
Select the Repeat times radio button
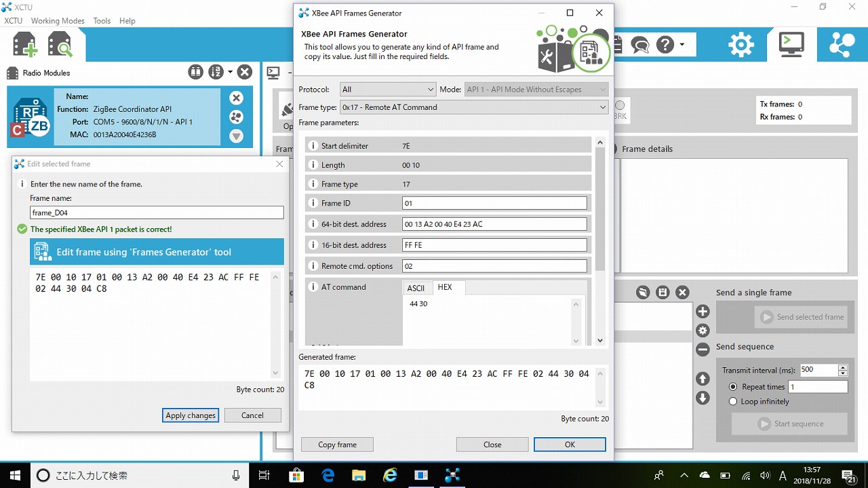733,387
